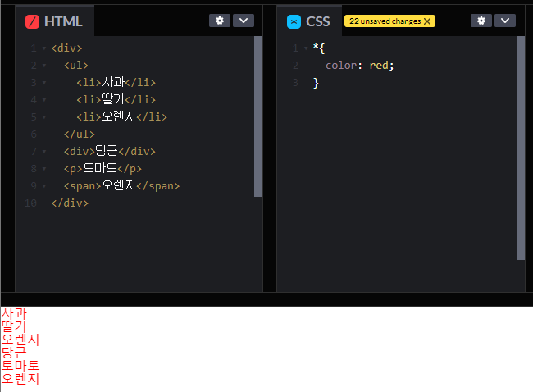
Task: Click '딸기' in the preview output
Action: point(14,326)
